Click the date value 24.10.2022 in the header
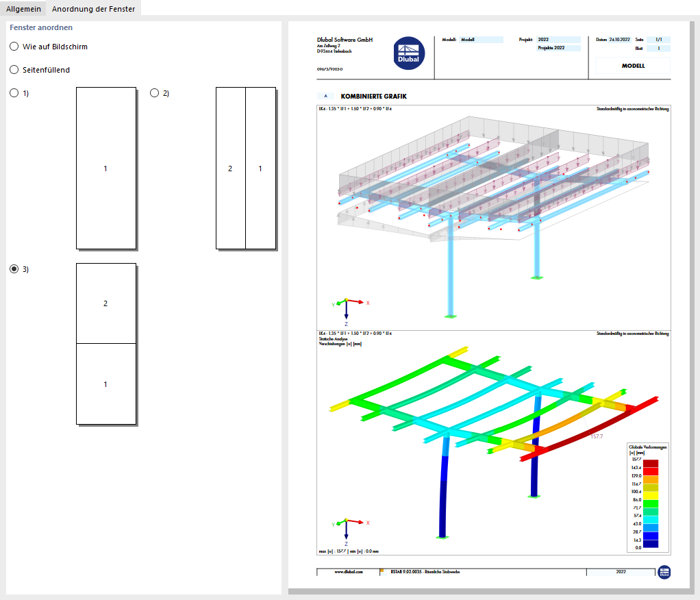700x600 pixels. 620,40
